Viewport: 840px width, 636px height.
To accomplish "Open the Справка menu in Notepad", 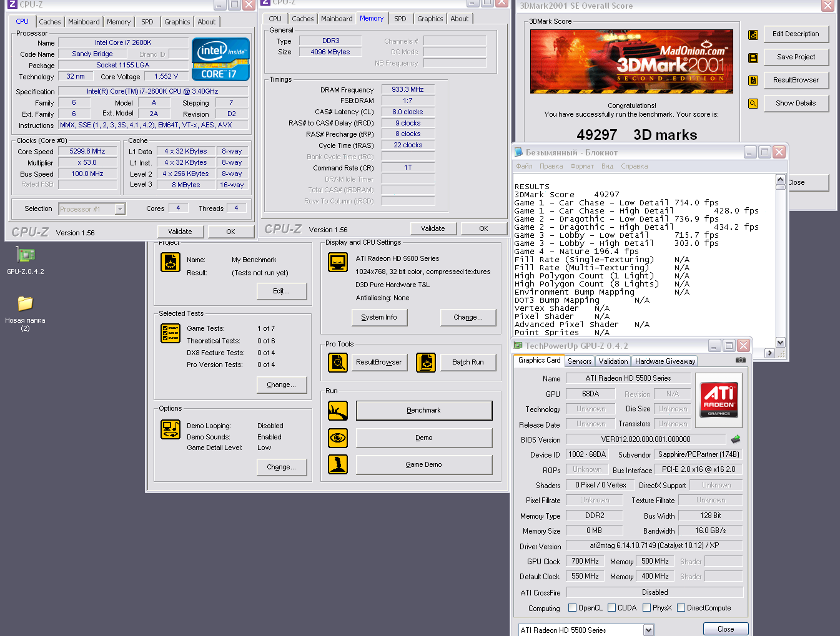I will [635, 166].
